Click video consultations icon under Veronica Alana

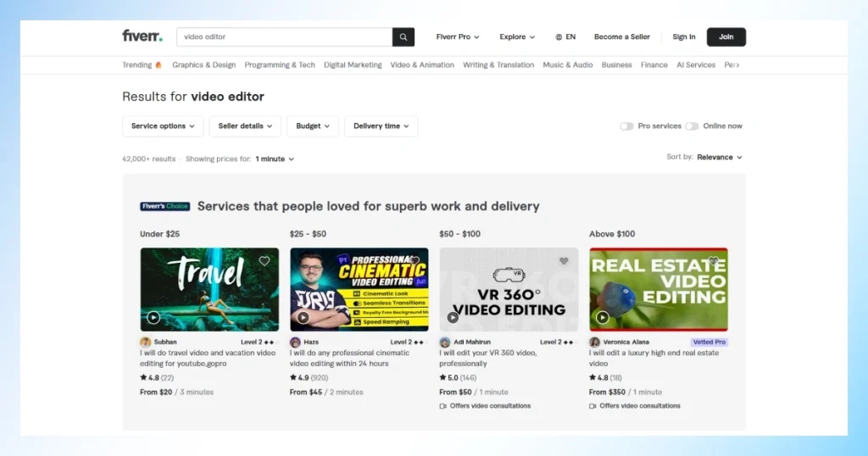[593, 406]
